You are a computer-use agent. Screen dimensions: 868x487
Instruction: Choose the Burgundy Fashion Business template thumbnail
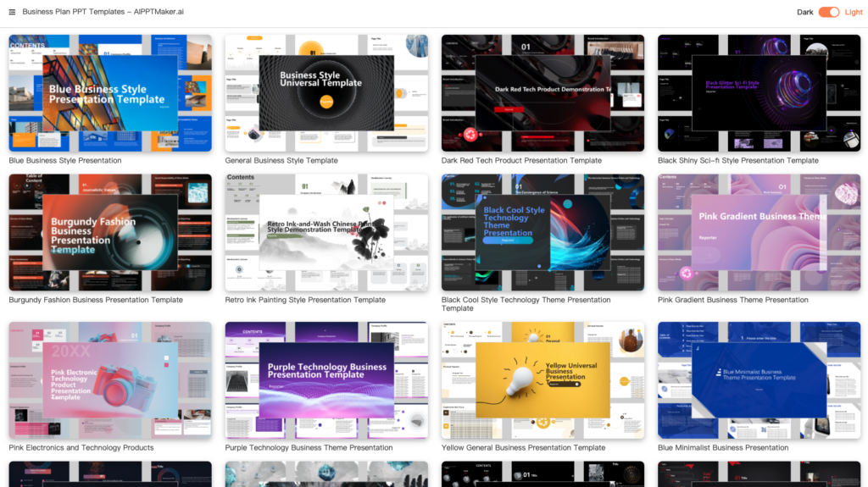tap(110, 233)
